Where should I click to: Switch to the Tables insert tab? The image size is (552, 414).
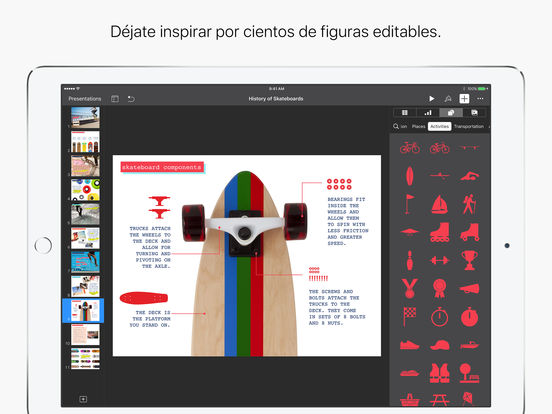[405, 113]
